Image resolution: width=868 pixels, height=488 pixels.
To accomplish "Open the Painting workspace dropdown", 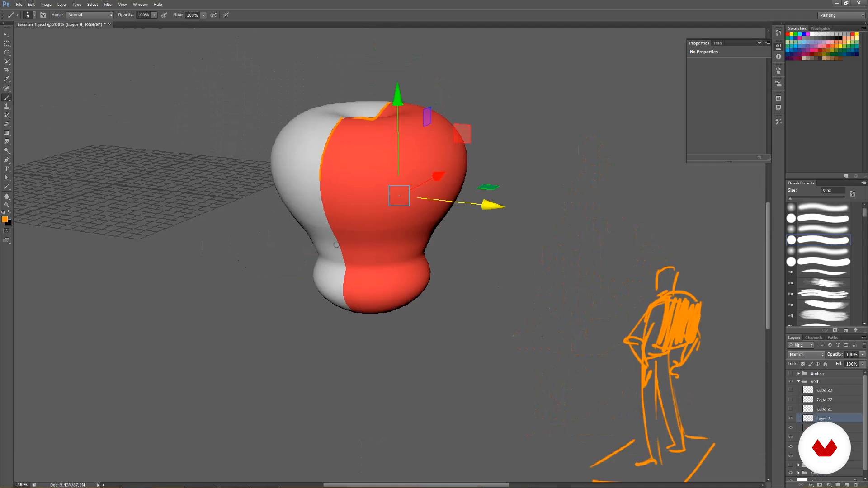I will pyautogui.click(x=842, y=15).
